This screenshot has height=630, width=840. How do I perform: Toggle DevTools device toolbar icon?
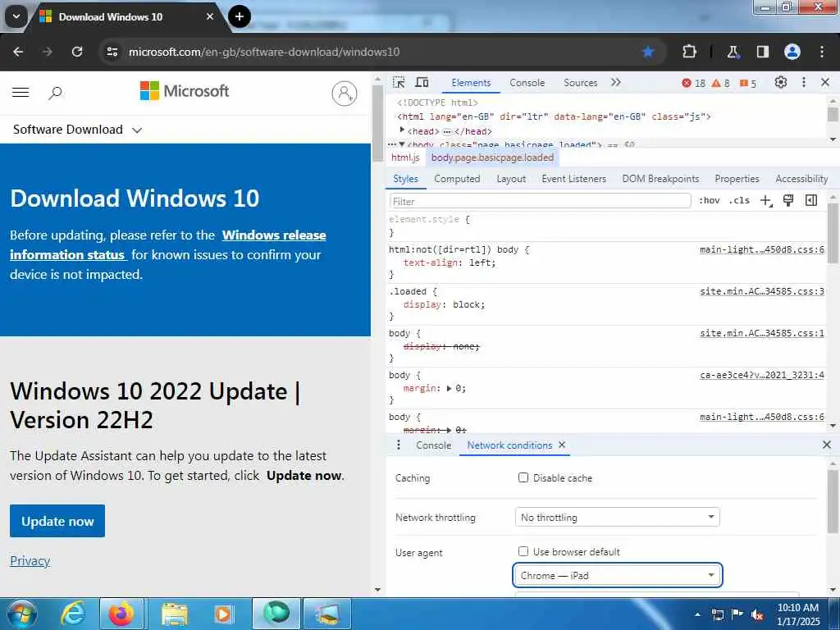tap(422, 83)
